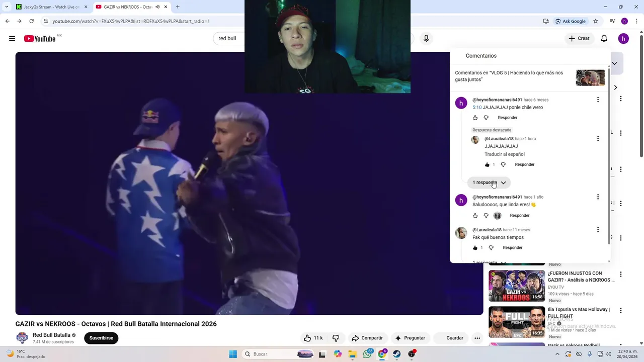Open options for 'ponle chile wero' comment

598,100
